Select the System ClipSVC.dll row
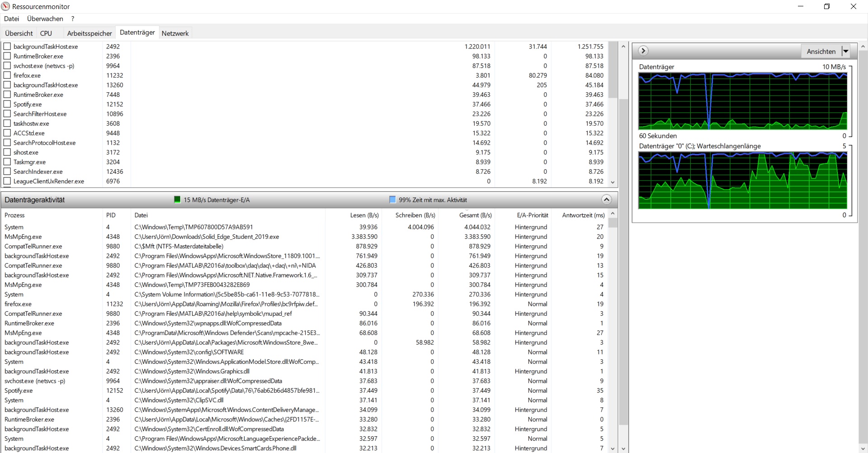 pyautogui.click(x=304, y=400)
